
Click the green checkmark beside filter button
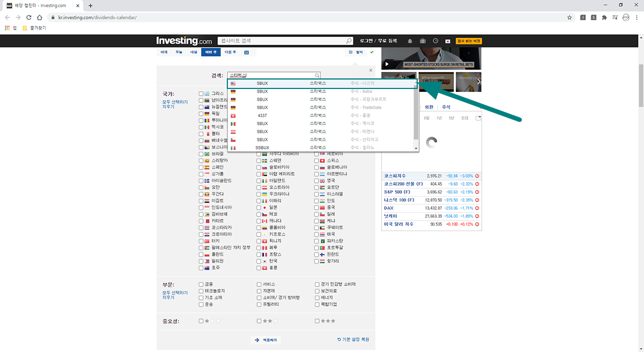(372, 52)
